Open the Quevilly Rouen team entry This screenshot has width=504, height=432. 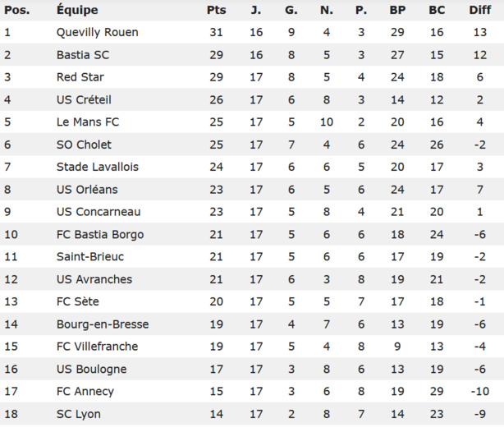pos(98,33)
